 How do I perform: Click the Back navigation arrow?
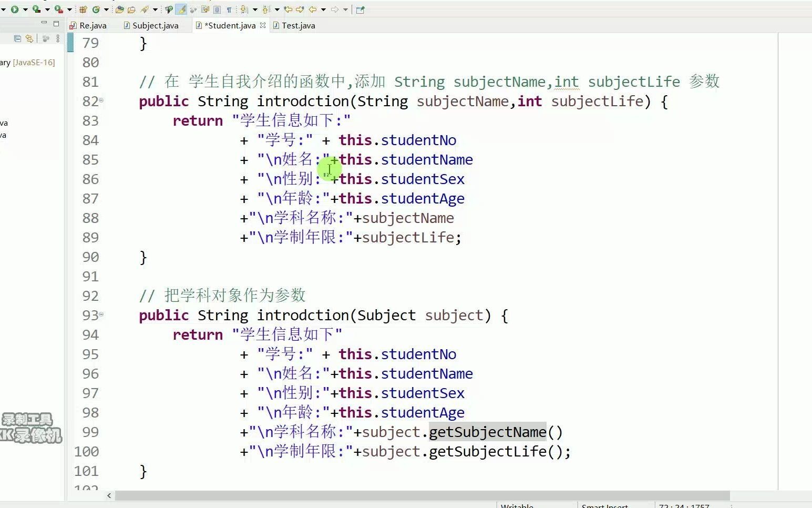pyautogui.click(x=312, y=9)
